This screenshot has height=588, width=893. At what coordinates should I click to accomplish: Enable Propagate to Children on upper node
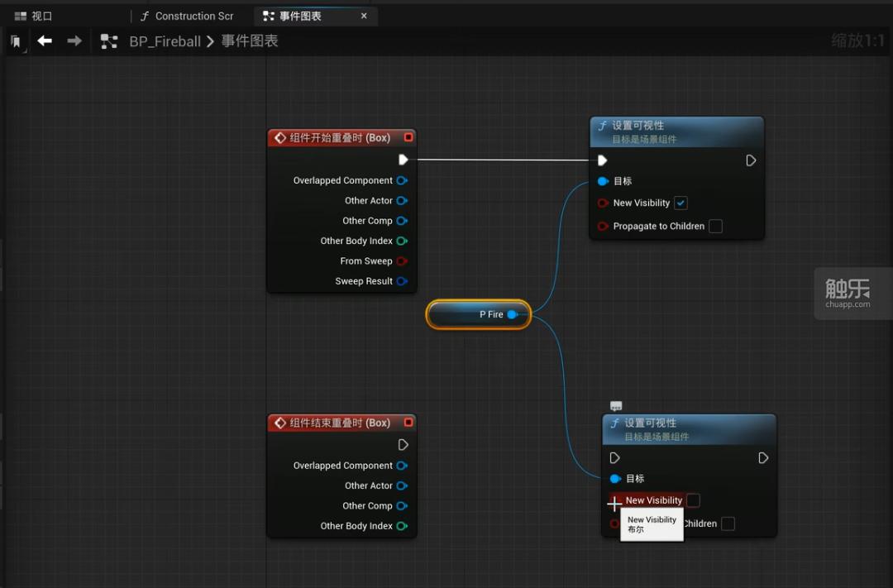tap(716, 227)
